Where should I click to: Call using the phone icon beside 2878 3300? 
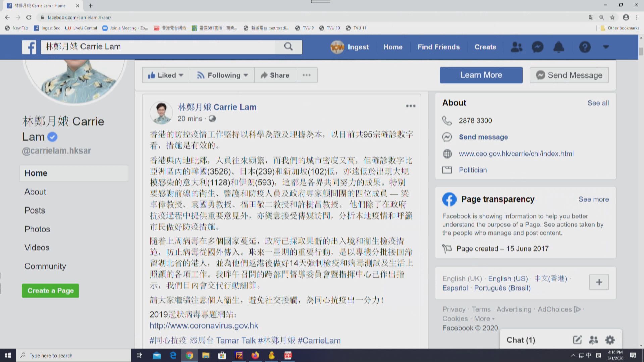(447, 120)
